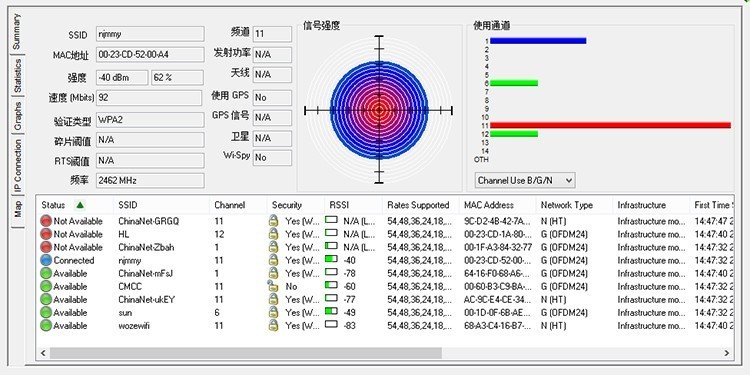Click the strength percent field 62 %
The height and width of the screenshot is (375, 750).
point(177,77)
